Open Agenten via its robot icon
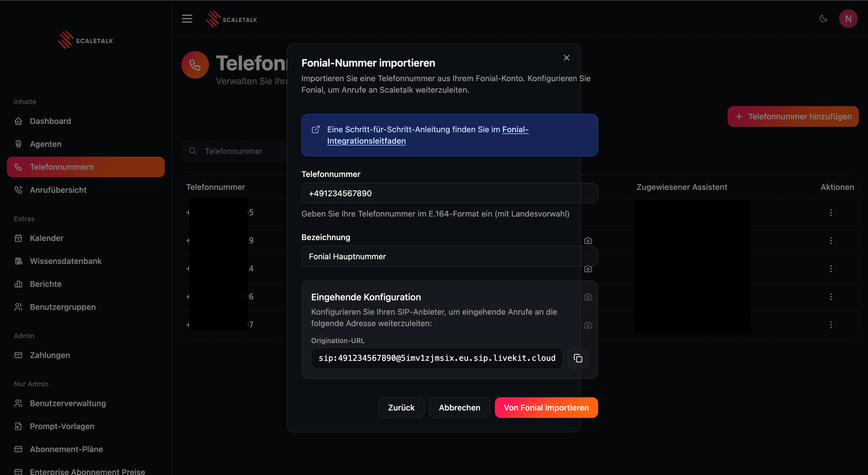Viewport: 868px width, 475px height. [18, 144]
